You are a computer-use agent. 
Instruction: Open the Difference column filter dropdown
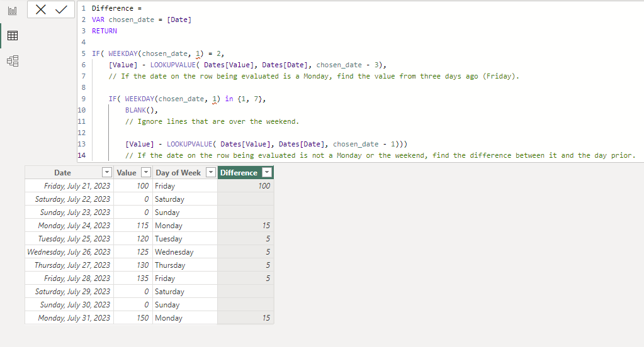click(x=267, y=172)
